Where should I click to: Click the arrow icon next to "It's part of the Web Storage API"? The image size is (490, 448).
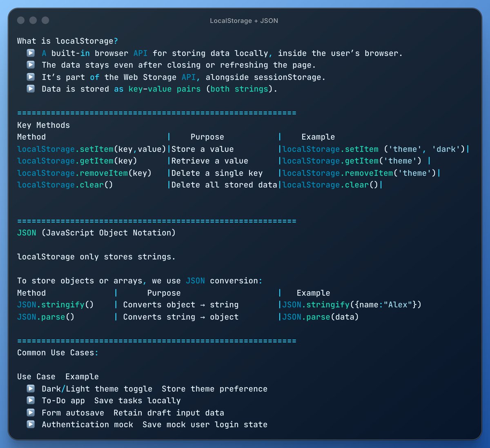click(x=30, y=76)
